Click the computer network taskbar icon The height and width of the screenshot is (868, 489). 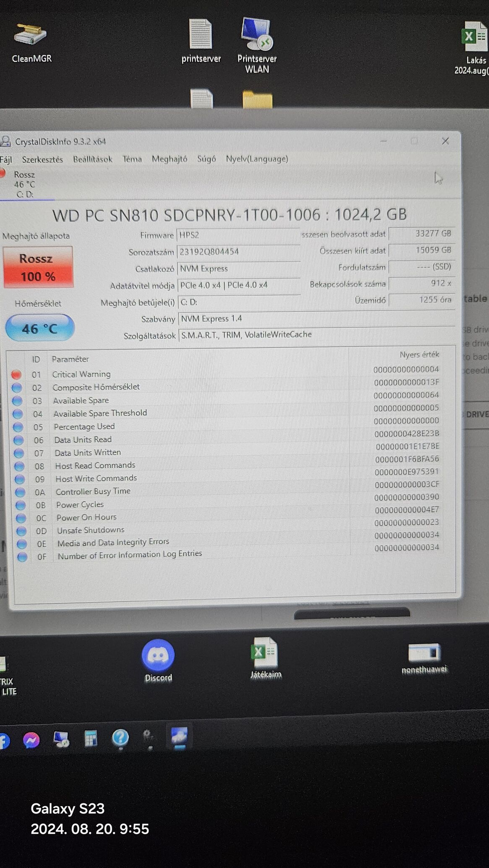click(x=61, y=739)
